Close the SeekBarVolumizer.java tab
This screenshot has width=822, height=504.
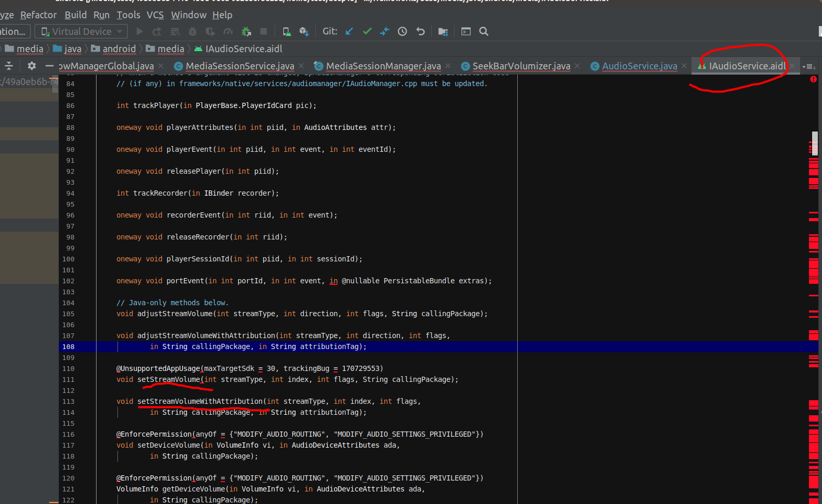(x=577, y=66)
